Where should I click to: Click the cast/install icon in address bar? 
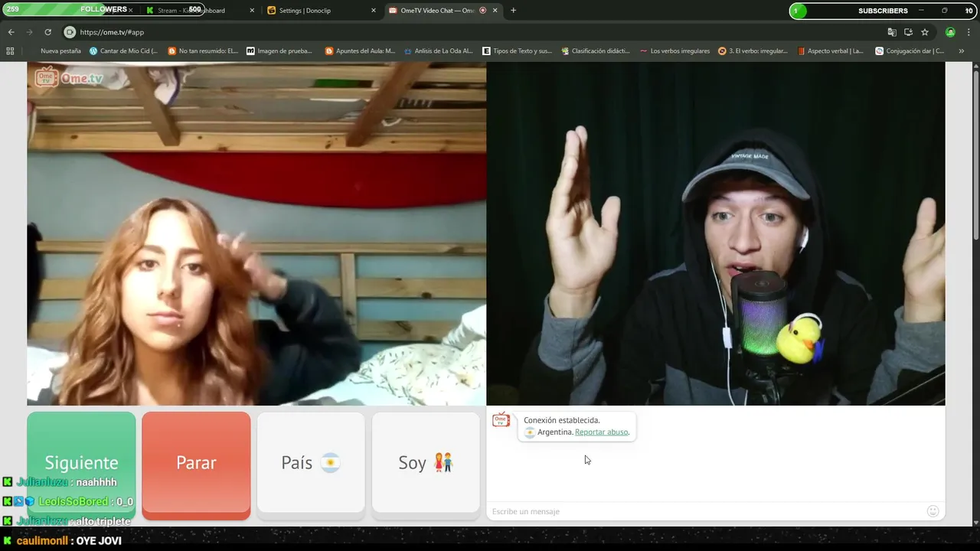[x=908, y=32]
